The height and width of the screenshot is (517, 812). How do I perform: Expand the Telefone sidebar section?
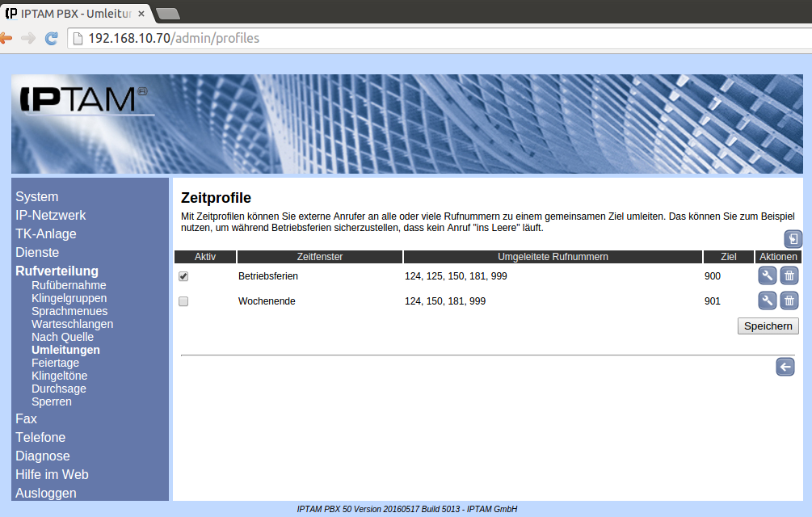pos(40,437)
